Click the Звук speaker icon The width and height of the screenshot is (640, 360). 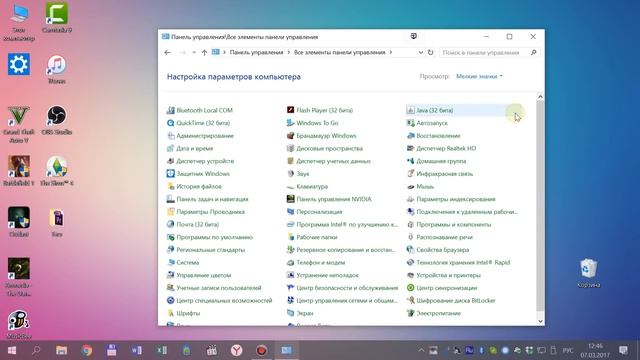pyautogui.click(x=290, y=173)
